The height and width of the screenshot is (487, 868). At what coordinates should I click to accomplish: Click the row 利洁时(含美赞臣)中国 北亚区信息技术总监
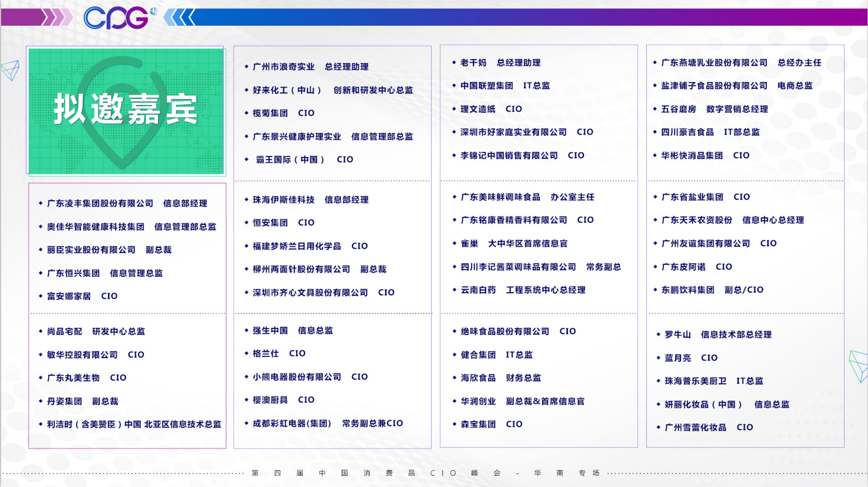(130, 424)
